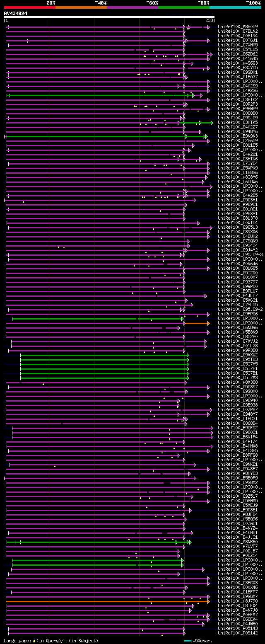Select hit label UniRef100_Q6ZD62
Screen dimensions: 265x644
(x=238, y=54)
